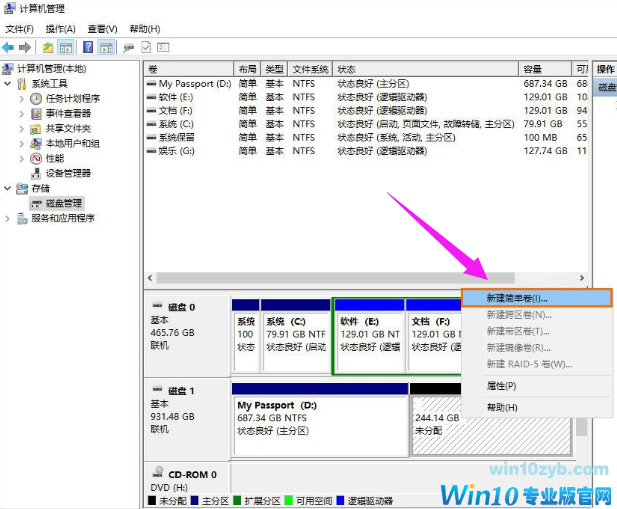Screen dimensions: 617x509
Task: Click the Up one level folder icon
Action: (x=48, y=48)
